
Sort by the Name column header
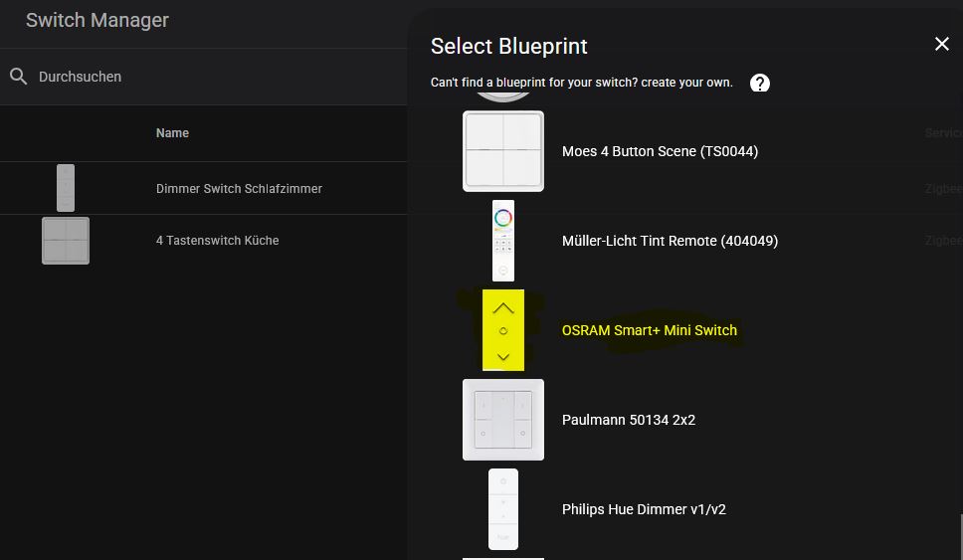coord(172,132)
